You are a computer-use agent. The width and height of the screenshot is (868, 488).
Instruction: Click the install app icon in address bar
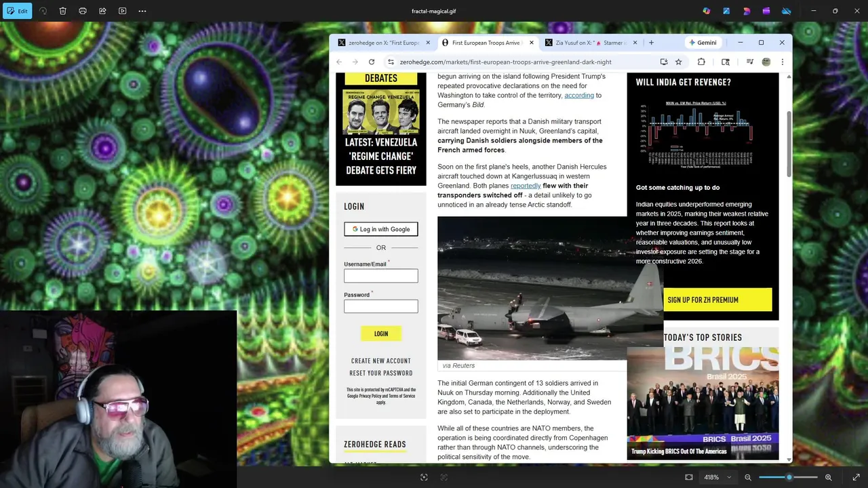(x=664, y=62)
